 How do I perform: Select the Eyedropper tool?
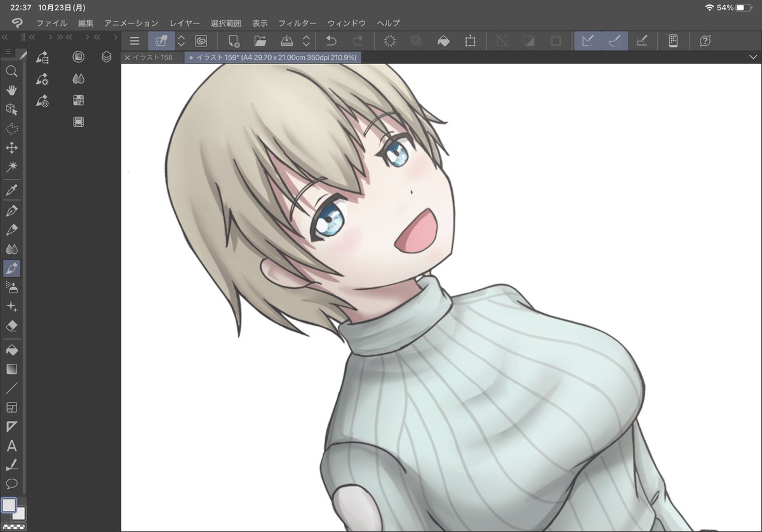[11, 189]
